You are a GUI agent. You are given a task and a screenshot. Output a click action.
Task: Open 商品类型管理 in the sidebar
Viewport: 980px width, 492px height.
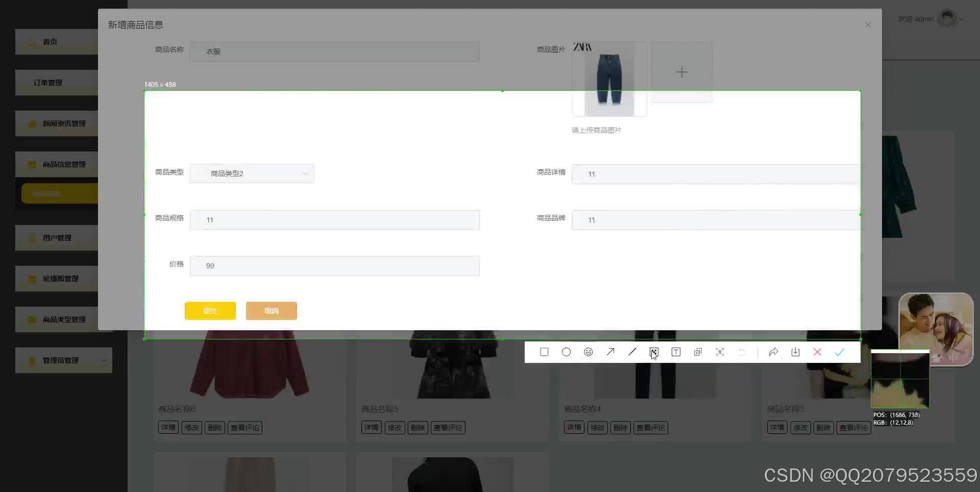tap(57, 319)
